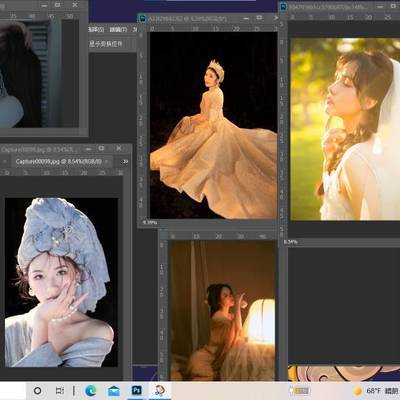Close the Capture00099.jpg document tab
400x400 pixels.
[x=106, y=162]
